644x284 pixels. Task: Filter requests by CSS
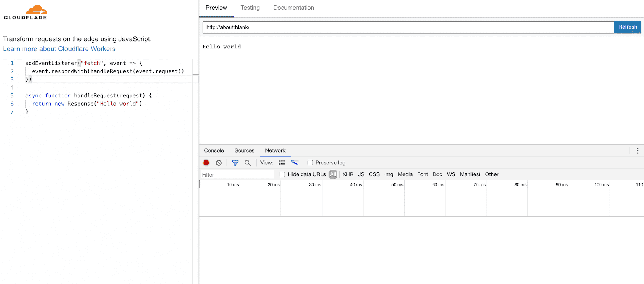(x=374, y=174)
